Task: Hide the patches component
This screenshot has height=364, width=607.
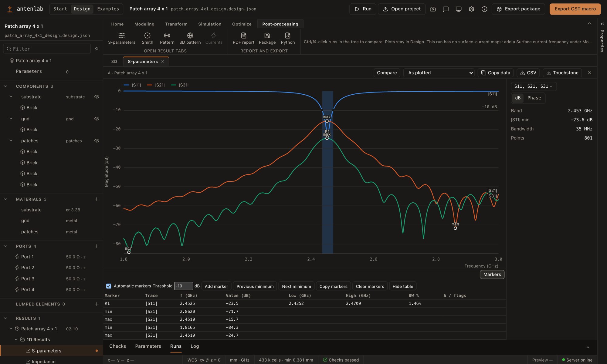Action: pyautogui.click(x=97, y=141)
